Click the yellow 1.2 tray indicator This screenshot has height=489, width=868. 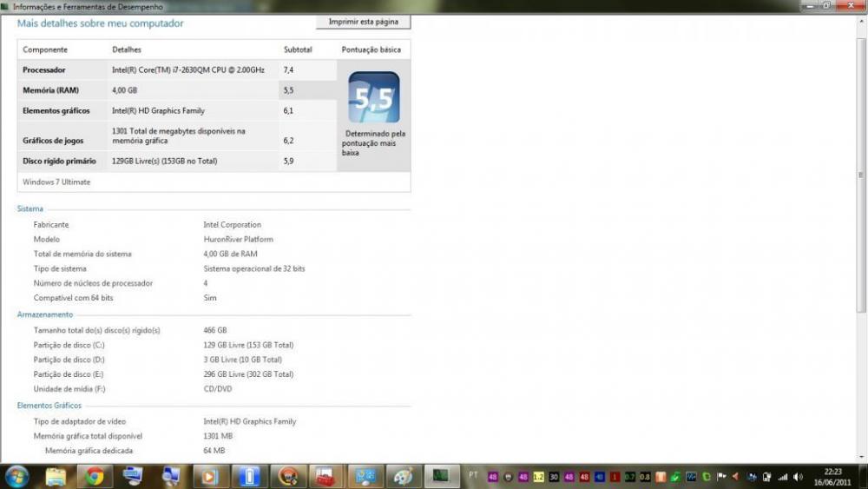click(x=538, y=477)
